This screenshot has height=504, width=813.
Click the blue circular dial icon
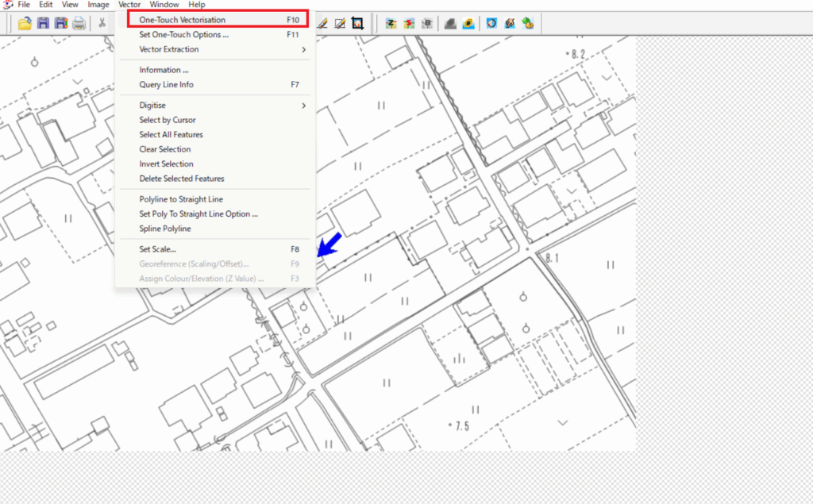pos(491,23)
